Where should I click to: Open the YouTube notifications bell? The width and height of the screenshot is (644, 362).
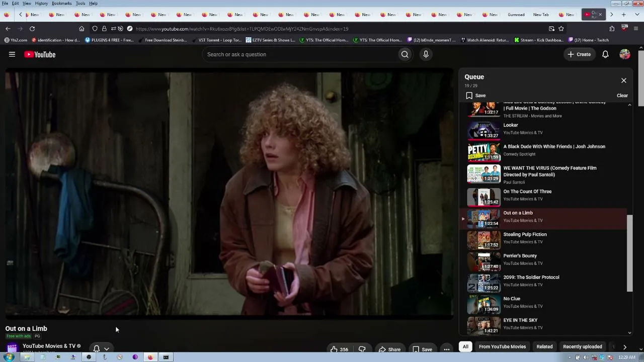(605, 54)
